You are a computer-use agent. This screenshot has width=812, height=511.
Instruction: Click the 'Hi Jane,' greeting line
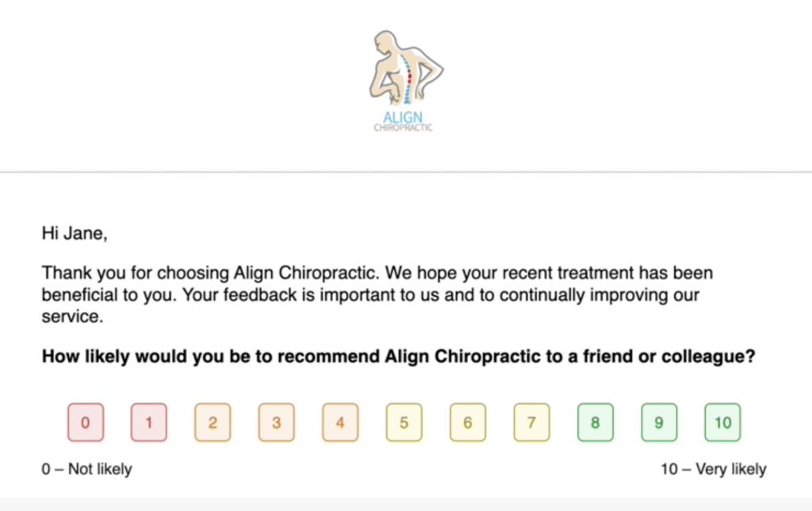(x=75, y=234)
